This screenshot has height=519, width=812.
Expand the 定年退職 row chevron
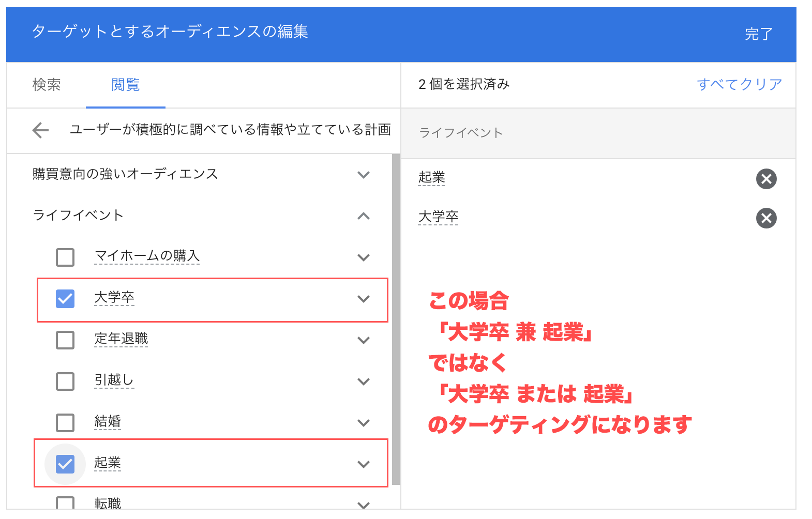pyautogui.click(x=364, y=340)
